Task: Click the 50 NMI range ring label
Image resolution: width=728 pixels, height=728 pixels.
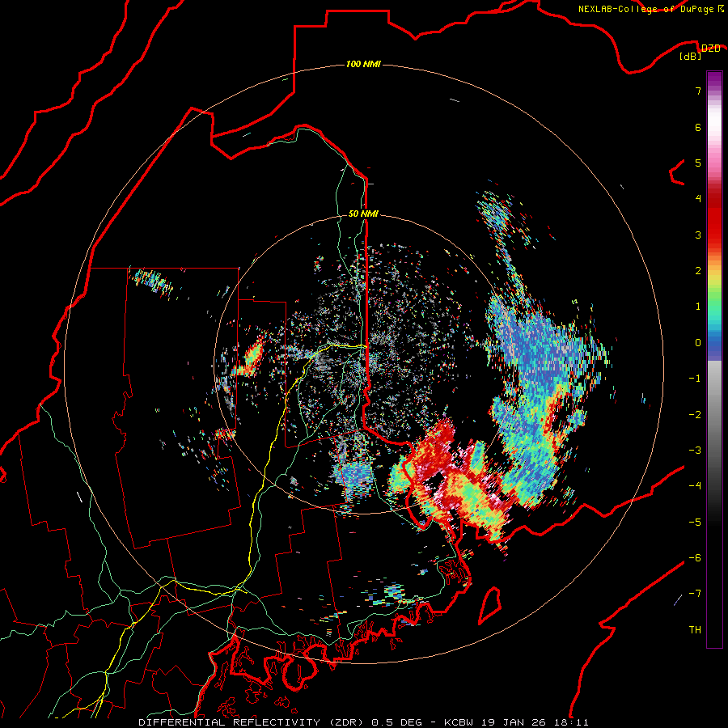Action: tap(363, 214)
